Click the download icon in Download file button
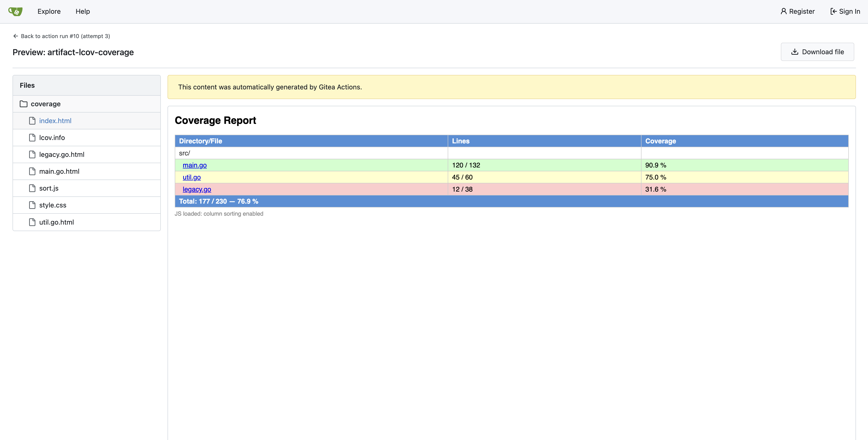Image resolution: width=868 pixels, height=440 pixels. 795,52
